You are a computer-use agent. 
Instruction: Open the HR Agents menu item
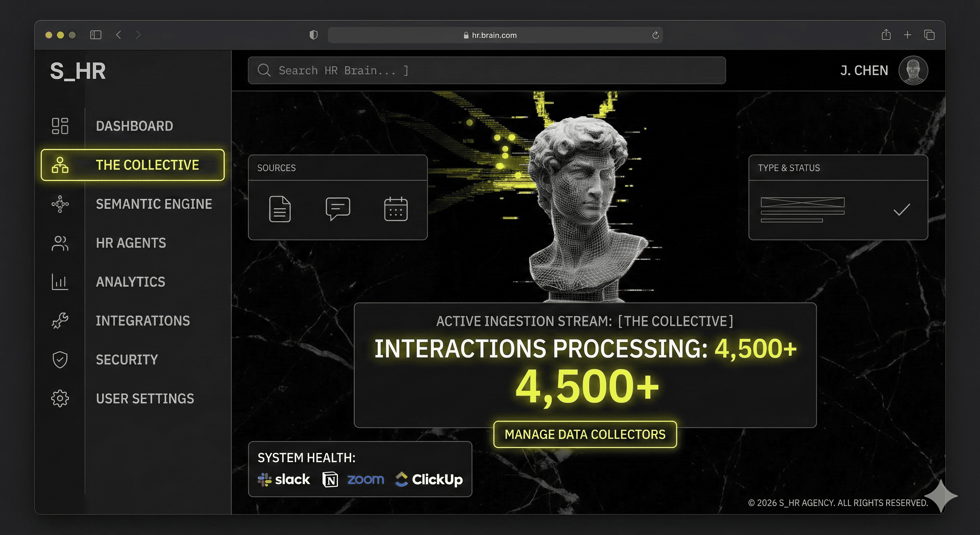tap(132, 243)
